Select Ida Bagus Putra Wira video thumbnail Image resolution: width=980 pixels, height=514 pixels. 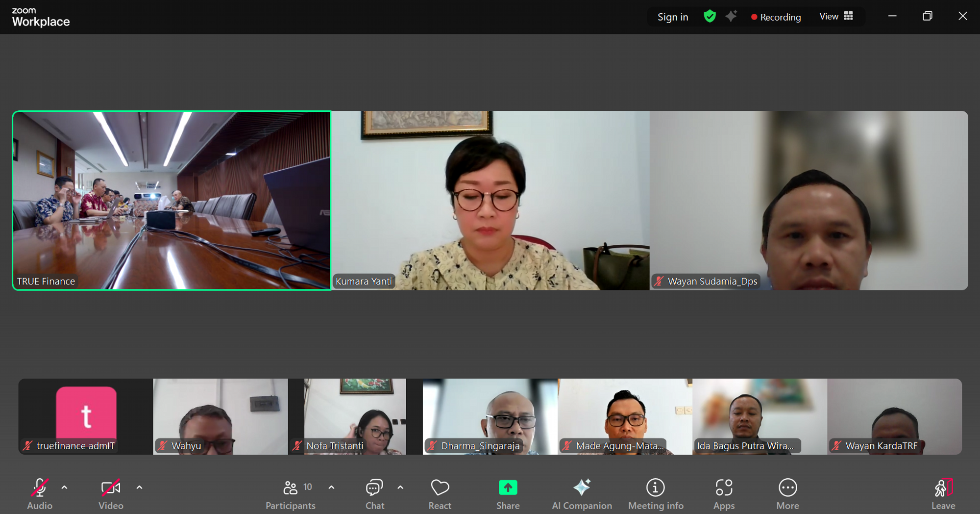(x=759, y=416)
